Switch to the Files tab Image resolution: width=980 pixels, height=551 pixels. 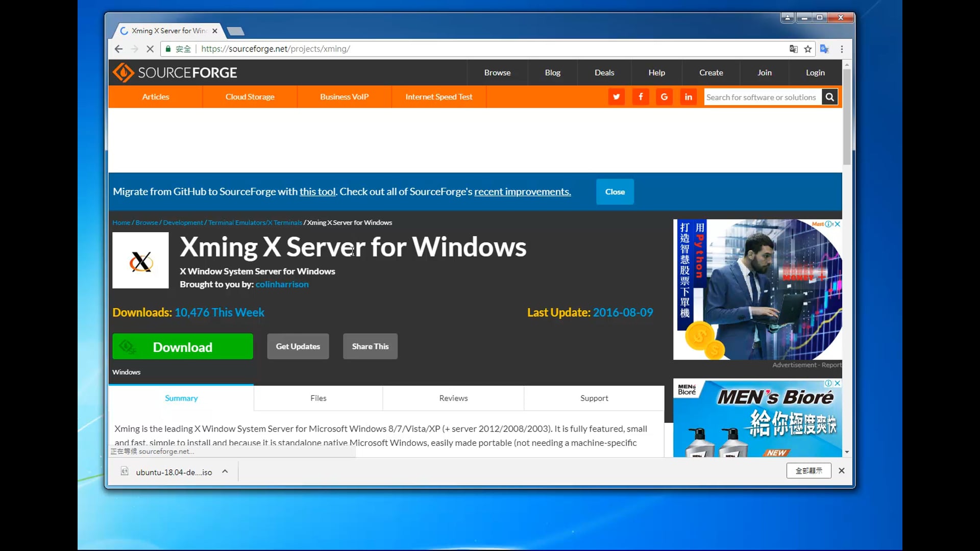(318, 398)
